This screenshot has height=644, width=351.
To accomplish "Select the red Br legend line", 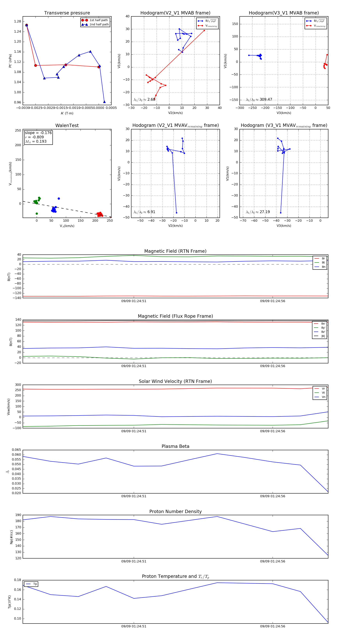I will tap(316, 259).
